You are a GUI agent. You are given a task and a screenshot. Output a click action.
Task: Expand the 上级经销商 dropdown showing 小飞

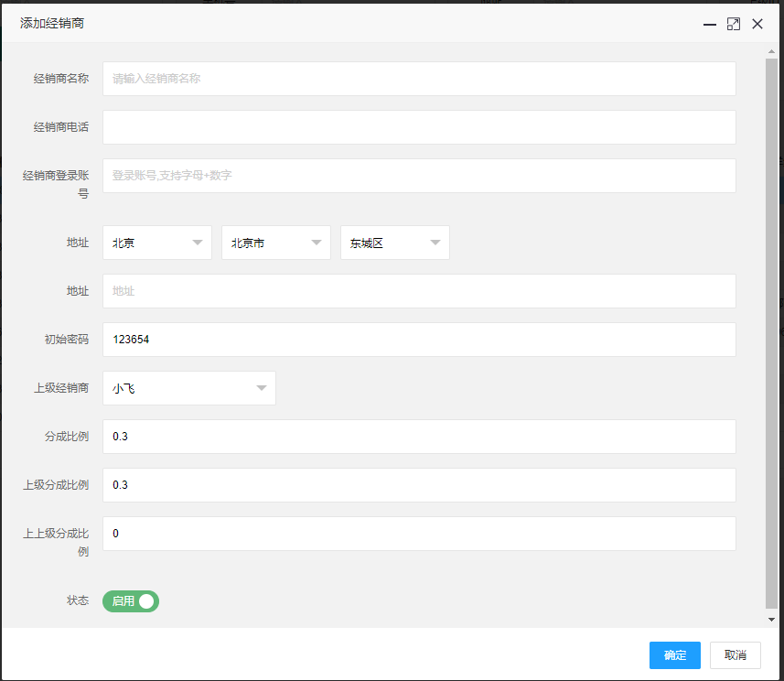click(189, 388)
